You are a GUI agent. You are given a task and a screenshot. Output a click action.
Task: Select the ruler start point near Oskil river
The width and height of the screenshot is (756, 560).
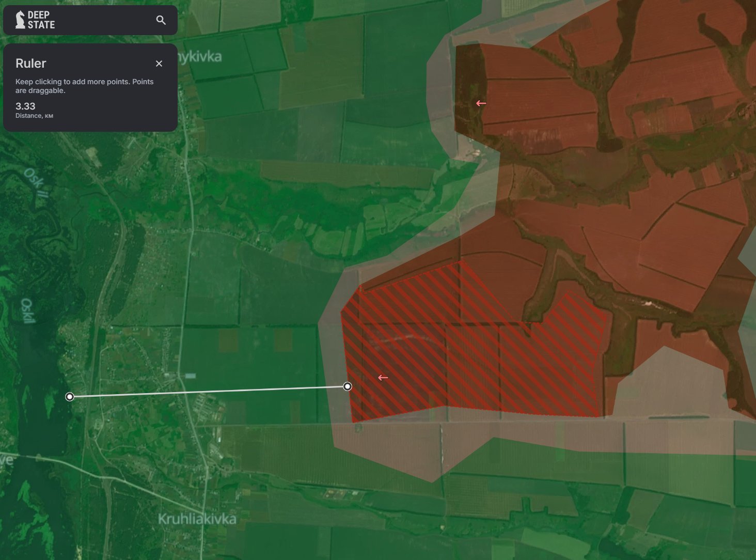(70, 397)
